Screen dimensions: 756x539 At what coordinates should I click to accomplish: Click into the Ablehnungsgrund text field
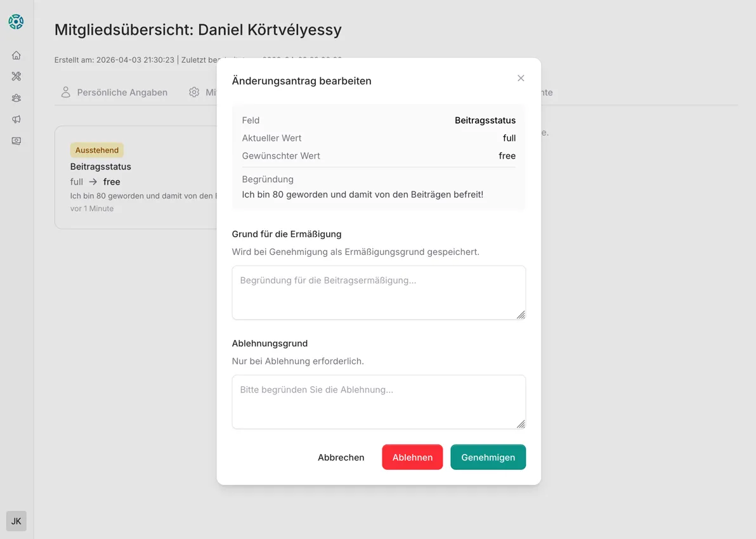tap(379, 401)
